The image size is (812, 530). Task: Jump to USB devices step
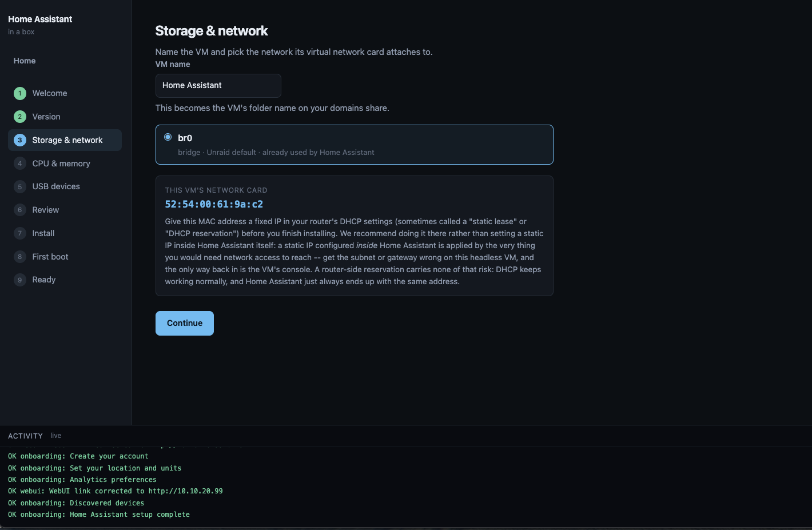65,186
